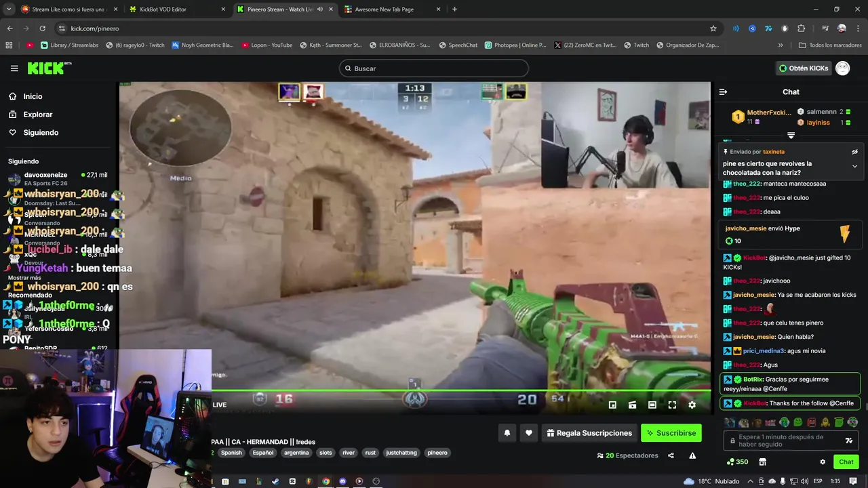Open OBS Studio from the taskbar

coord(376,481)
